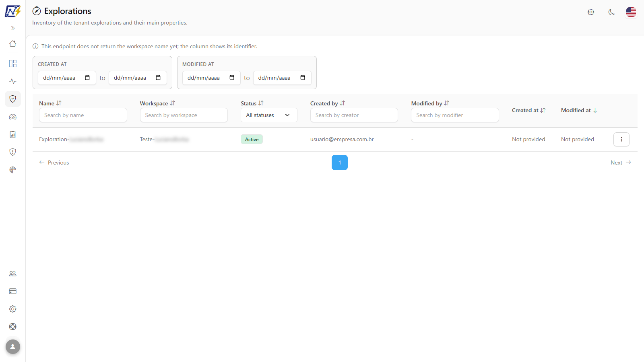The height and width of the screenshot is (362, 644).
Task: Open the help lifebuoy icon in the sidebar
Action: [13, 327]
